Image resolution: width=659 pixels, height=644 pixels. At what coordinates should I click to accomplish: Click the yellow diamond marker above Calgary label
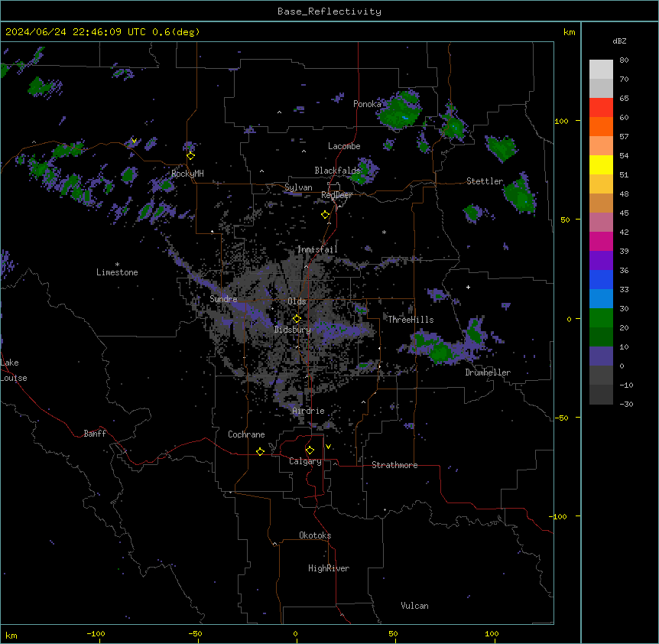tap(310, 450)
